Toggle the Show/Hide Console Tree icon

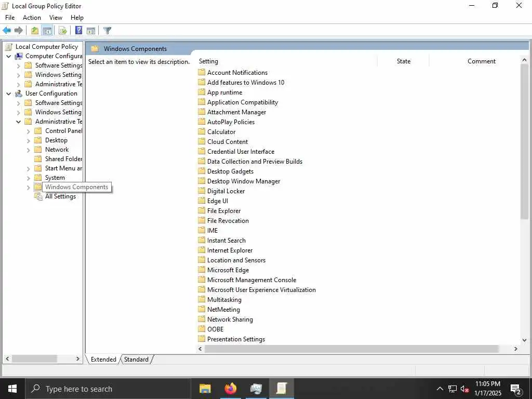pyautogui.click(x=47, y=31)
